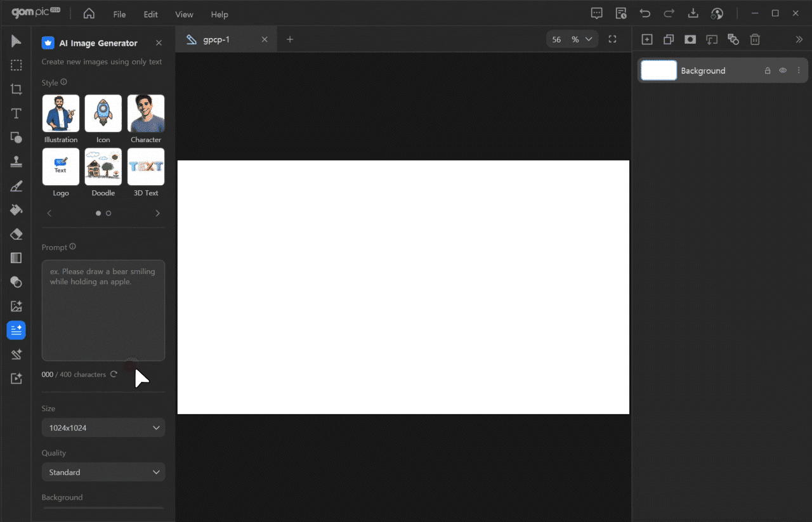Select the Paint Bucket fill tool
Viewport: 812px width, 522px height.
(16, 210)
